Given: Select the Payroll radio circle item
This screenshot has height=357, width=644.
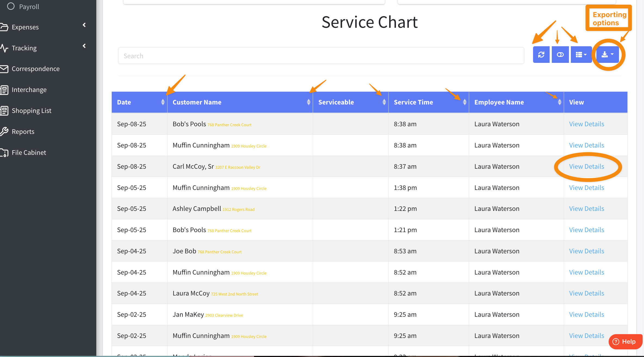Looking at the screenshot, I should (11, 6).
